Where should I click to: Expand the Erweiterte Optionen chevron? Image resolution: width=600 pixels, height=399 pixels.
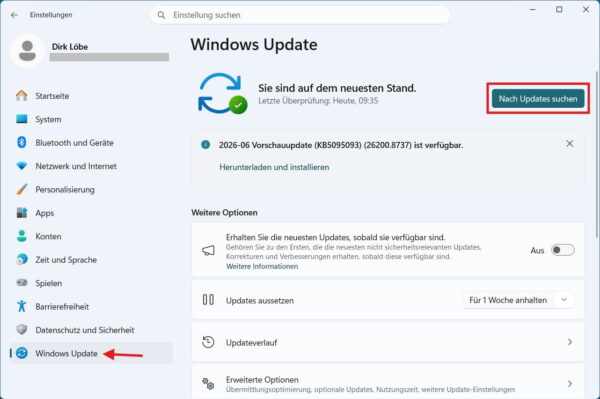click(x=570, y=383)
